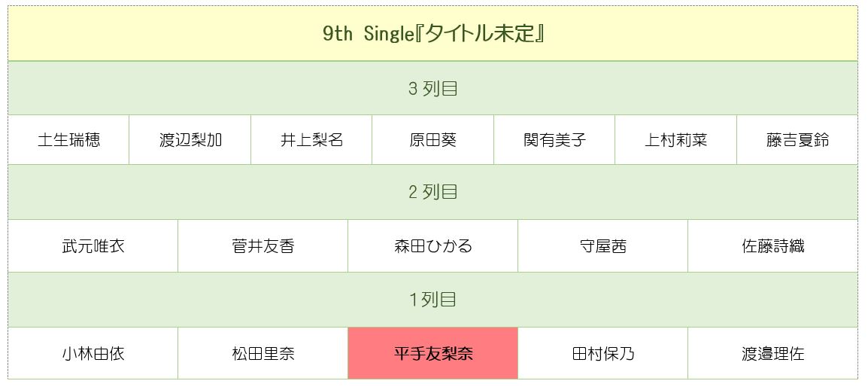Select the 松田里奈 cell

(263, 353)
